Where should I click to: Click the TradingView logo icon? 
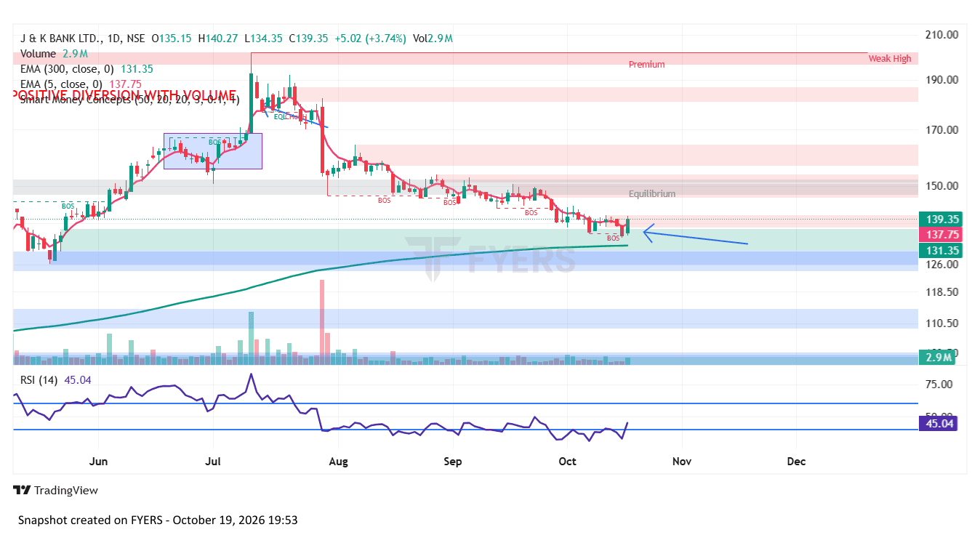22,491
